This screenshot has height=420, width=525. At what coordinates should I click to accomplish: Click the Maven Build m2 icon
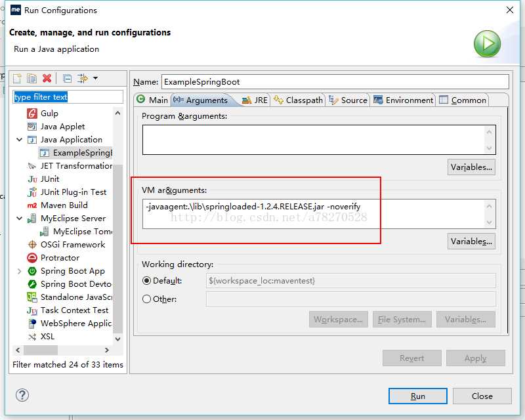tap(32, 205)
